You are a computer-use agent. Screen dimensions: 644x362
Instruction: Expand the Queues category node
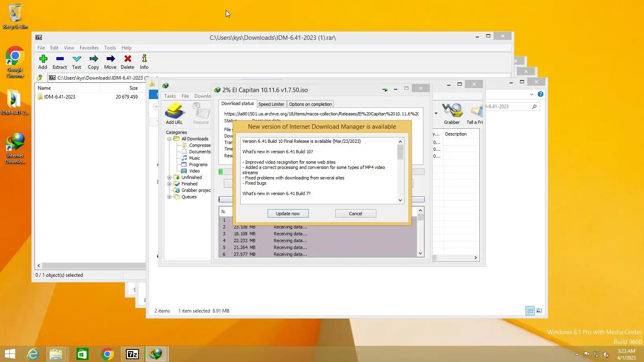169,197
